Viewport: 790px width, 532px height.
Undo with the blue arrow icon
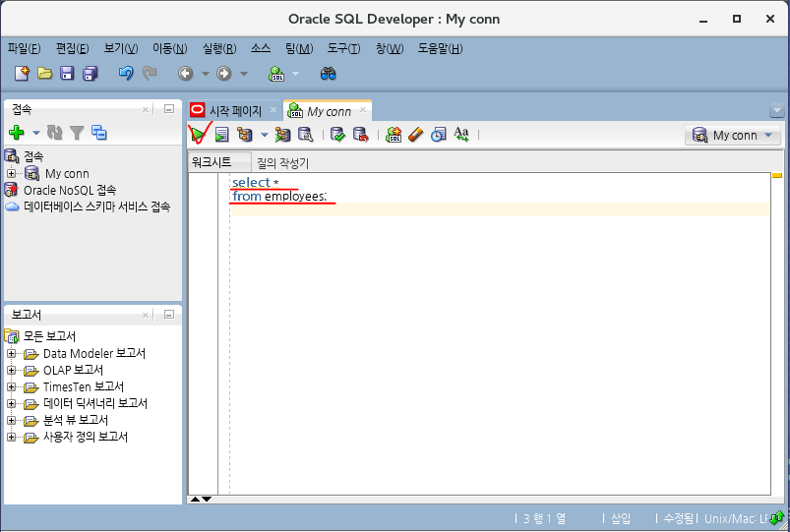tap(126, 74)
